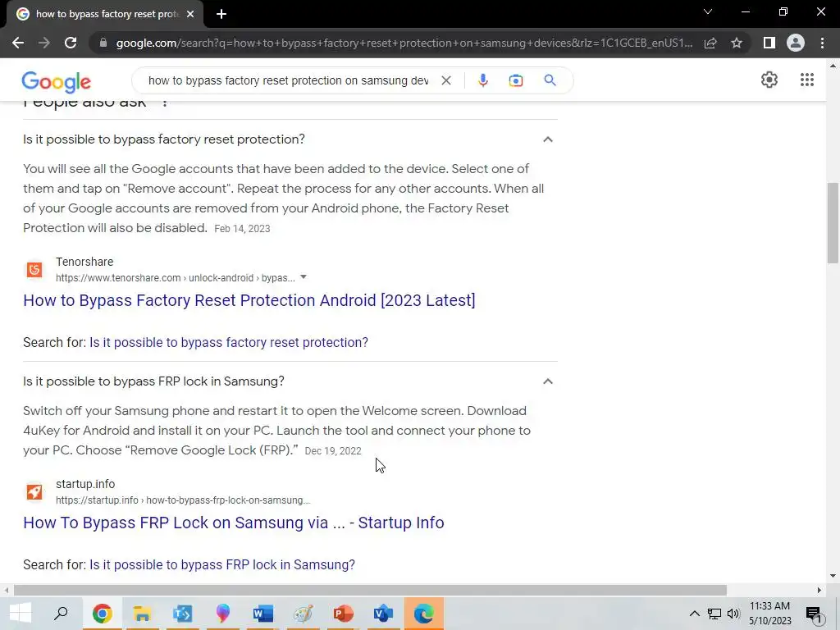Image resolution: width=840 pixels, height=630 pixels.
Task: Click the Tenorshare site name
Action: (84, 262)
